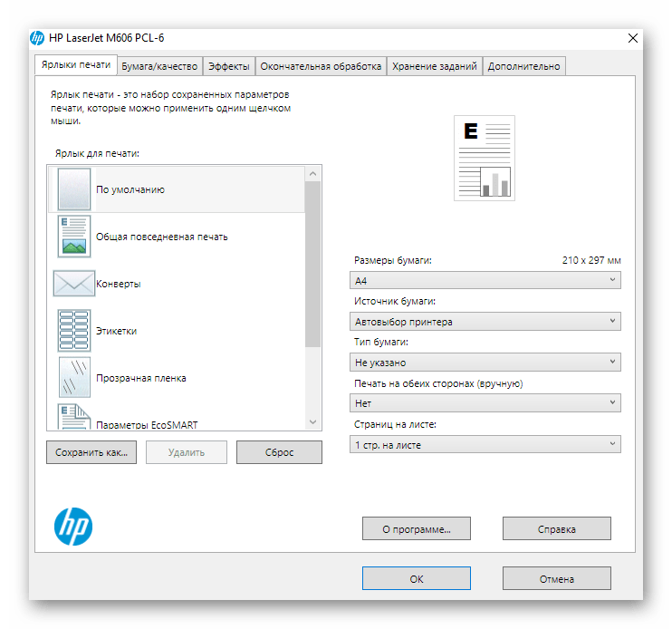Screen dimensions: 672x629
Task: Confirm with the OK button
Action: [x=416, y=578]
